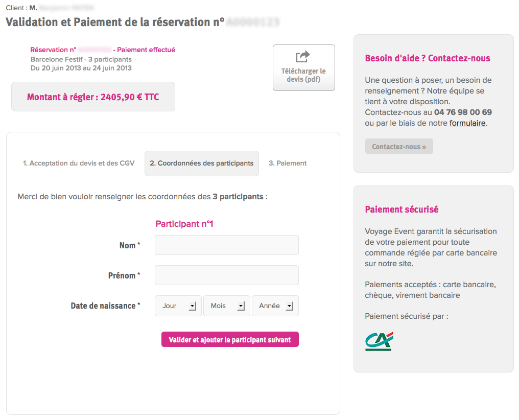This screenshot has height=420, width=519.
Task: Download the devis (pdf) button
Action: click(x=304, y=67)
